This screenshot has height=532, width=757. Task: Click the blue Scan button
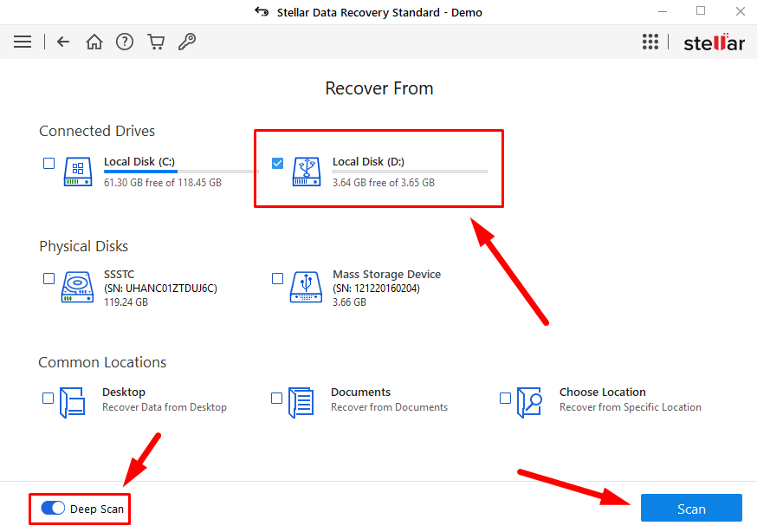coord(691,509)
